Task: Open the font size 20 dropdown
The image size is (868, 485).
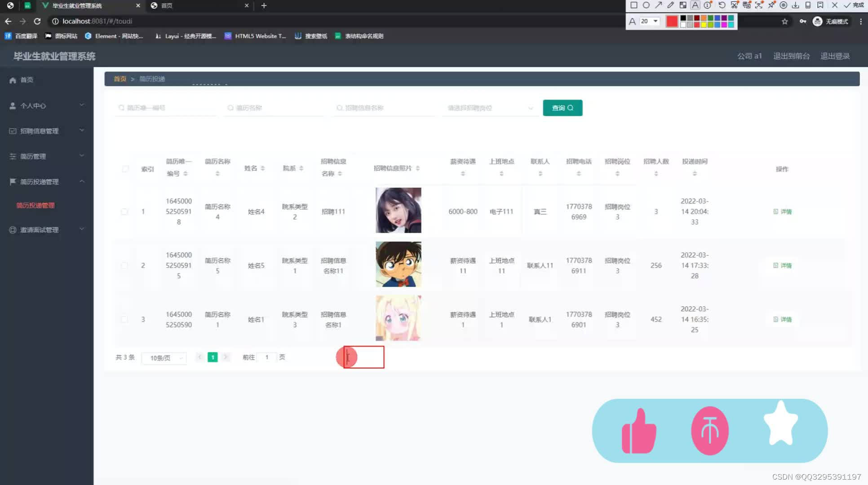Action: coord(650,21)
